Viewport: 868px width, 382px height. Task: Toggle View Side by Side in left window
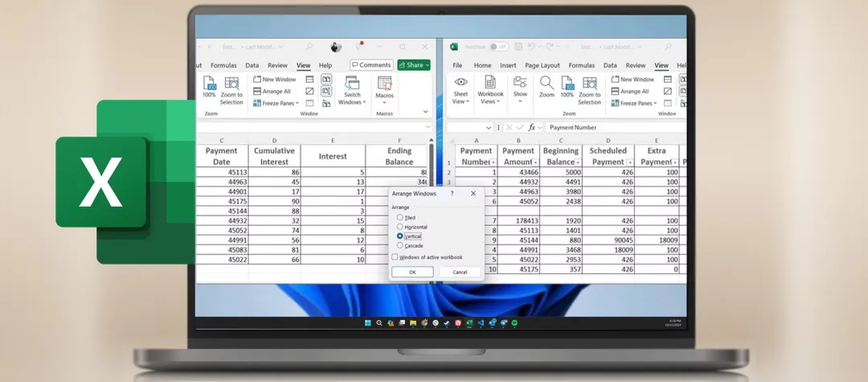(326, 79)
